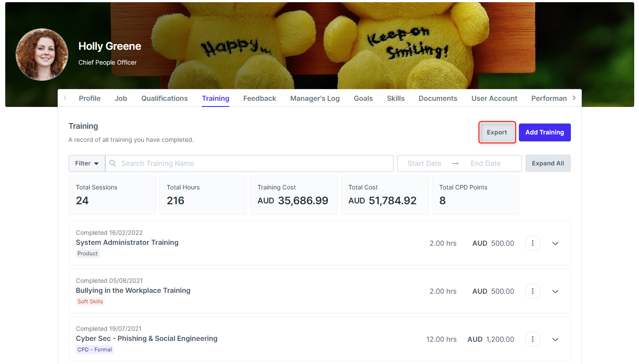Click the Total CPD Points card
Viewport: 639px width, 364px height.
coord(476,195)
